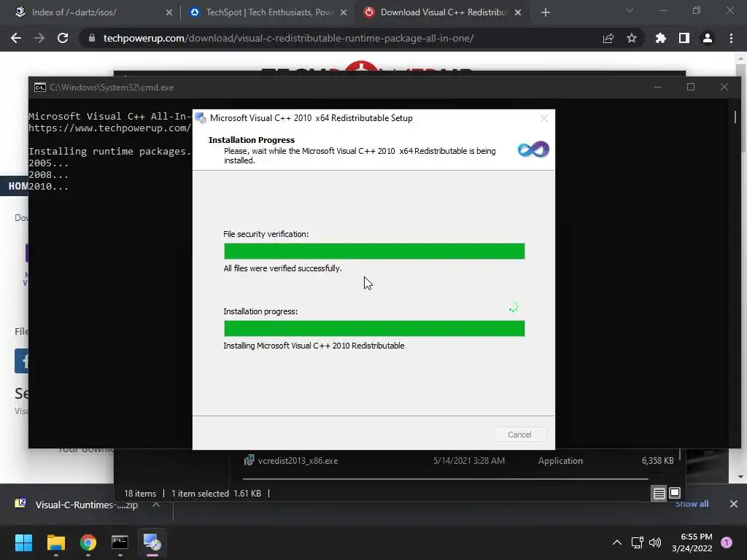Click the File security verification progress bar

(374, 251)
